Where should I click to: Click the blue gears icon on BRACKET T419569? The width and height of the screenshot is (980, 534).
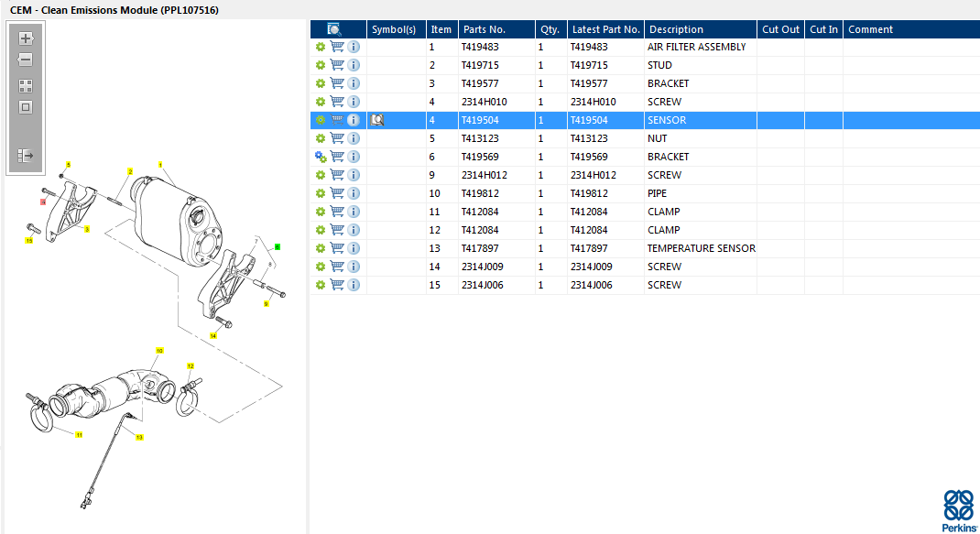coord(321,157)
